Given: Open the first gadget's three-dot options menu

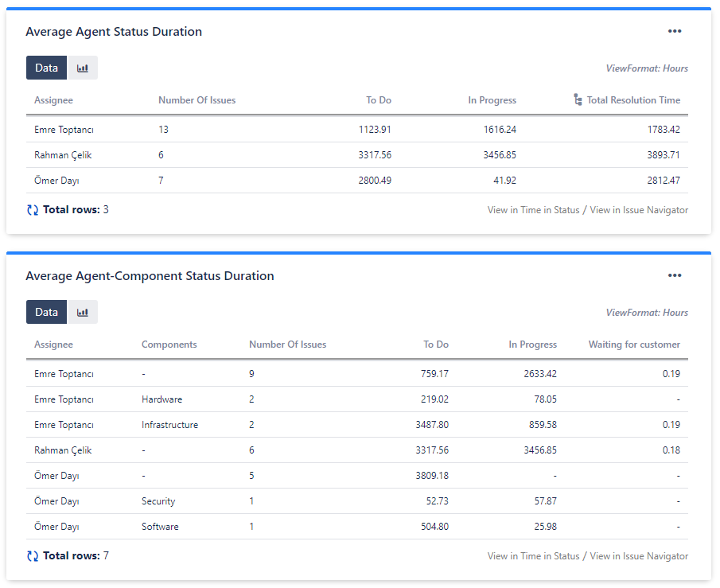Looking at the screenshot, I should click(675, 31).
